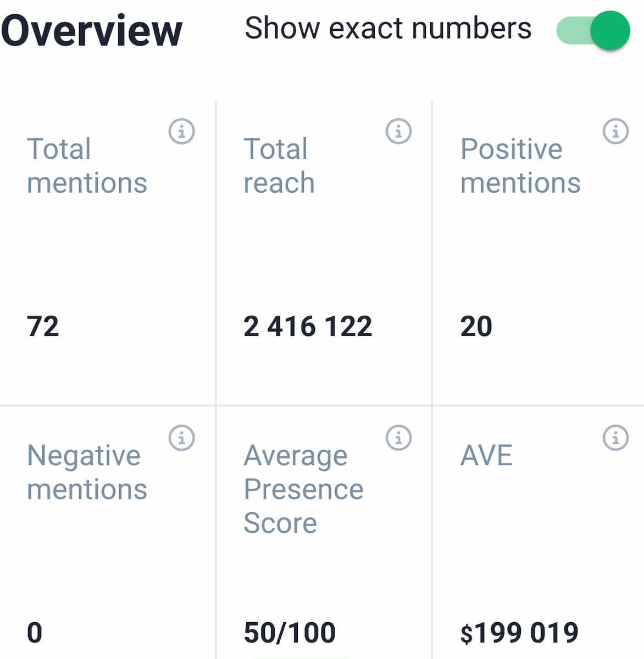Toggle the Show exact numbers switch
The height and width of the screenshot is (659, 644).
pyautogui.click(x=593, y=30)
